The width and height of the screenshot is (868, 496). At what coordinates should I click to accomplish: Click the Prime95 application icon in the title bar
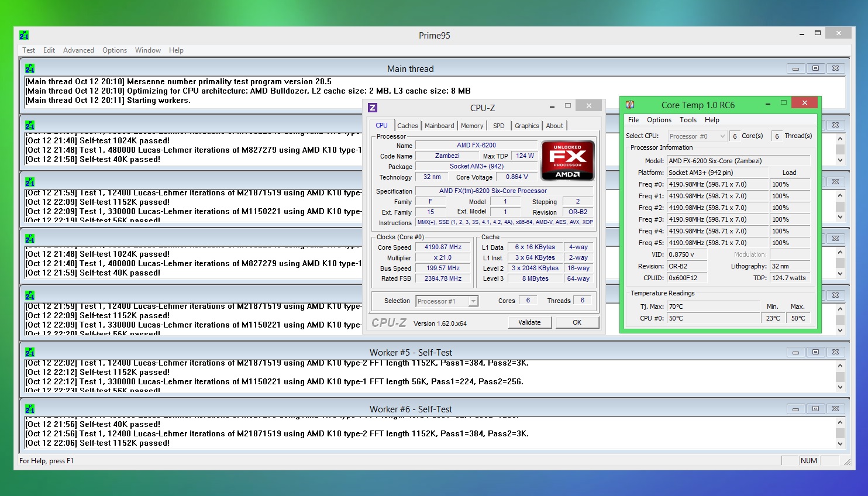[x=24, y=36]
